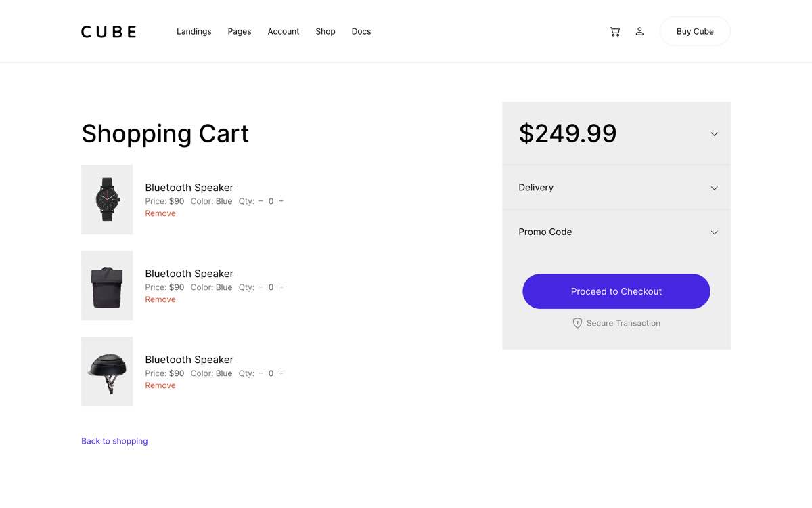Click the helmet product thumbnail

click(106, 371)
